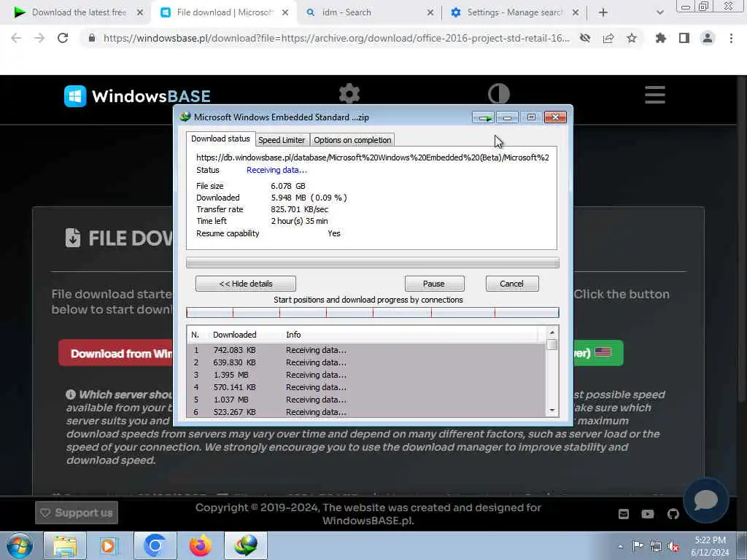This screenshot has height=560, width=747.
Task: Open Internet Download Manager taskbar icon
Action: [246, 545]
